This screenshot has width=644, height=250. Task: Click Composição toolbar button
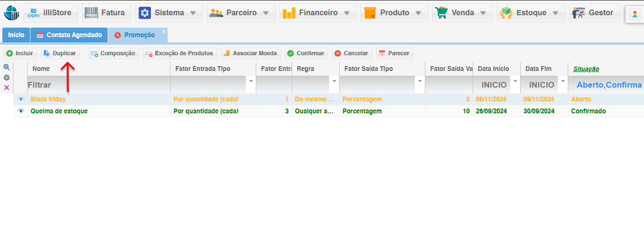pos(114,53)
